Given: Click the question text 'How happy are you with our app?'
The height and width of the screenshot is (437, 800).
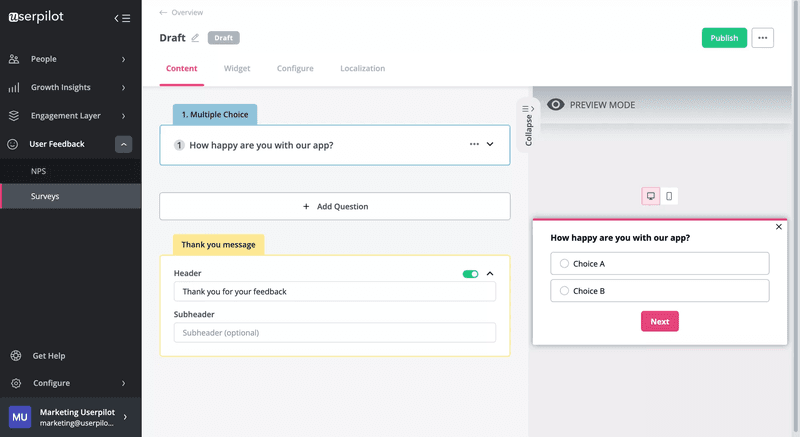Looking at the screenshot, I should 261,145.
